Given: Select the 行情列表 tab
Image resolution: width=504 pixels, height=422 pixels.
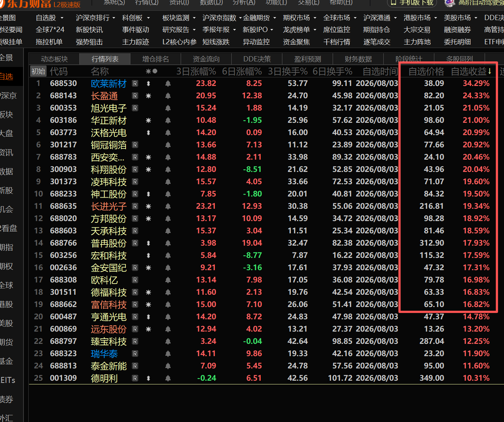Looking at the screenshot, I should (x=105, y=59).
